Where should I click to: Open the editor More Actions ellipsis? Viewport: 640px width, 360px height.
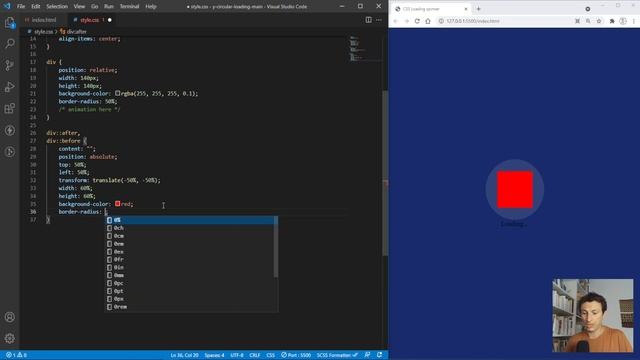[379, 20]
